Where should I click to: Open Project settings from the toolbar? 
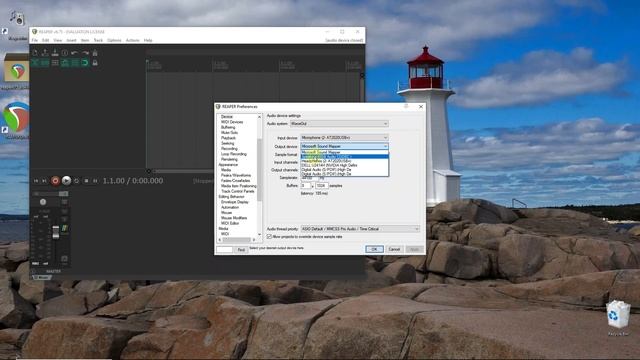65,53
